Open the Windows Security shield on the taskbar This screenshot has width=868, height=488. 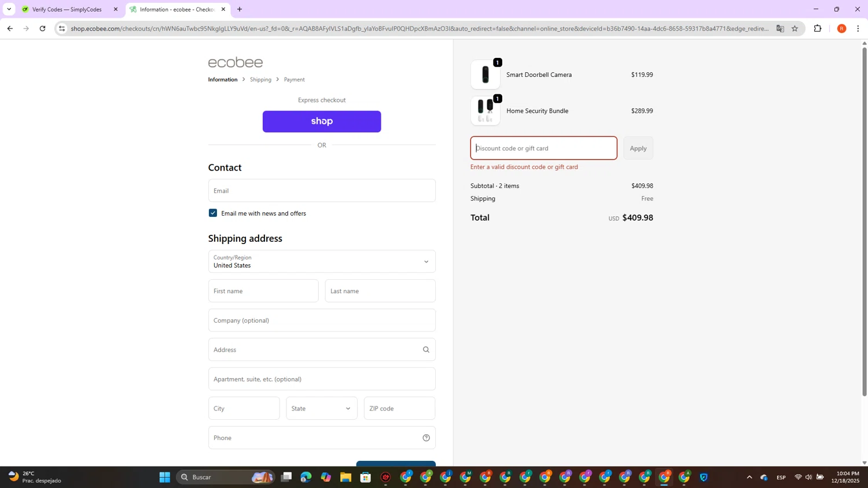click(704, 477)
